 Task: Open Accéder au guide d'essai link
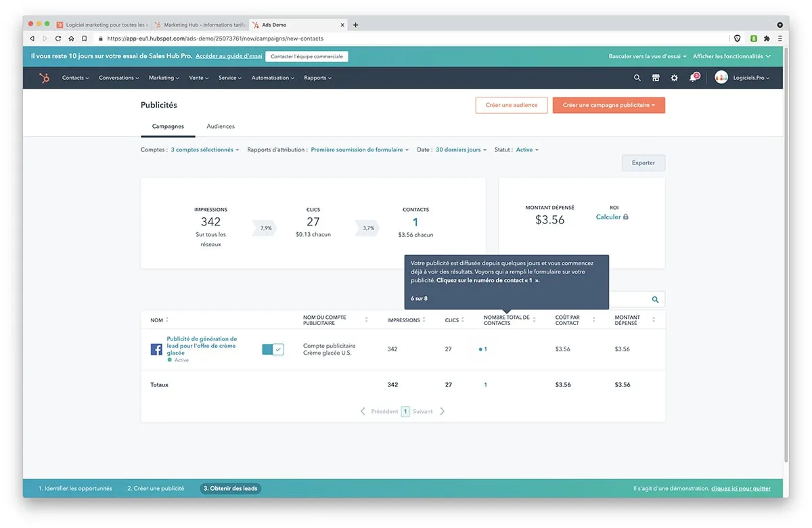pos(229,56)
